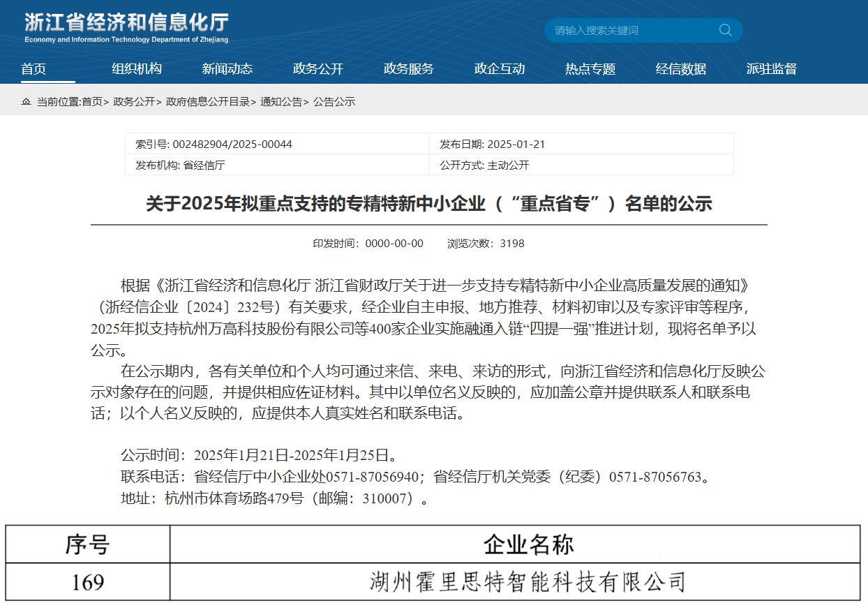Click the announcement title heading
This screenshot has height=615, width=868.
coord(428,204)
